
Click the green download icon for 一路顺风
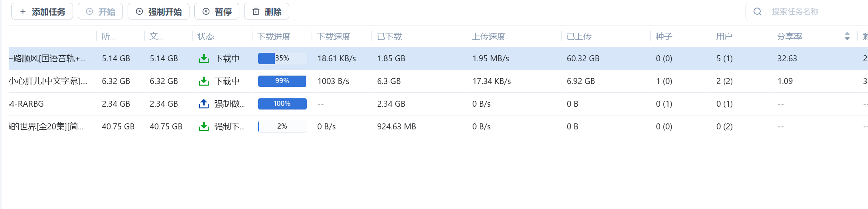click(x=204, y=59)
